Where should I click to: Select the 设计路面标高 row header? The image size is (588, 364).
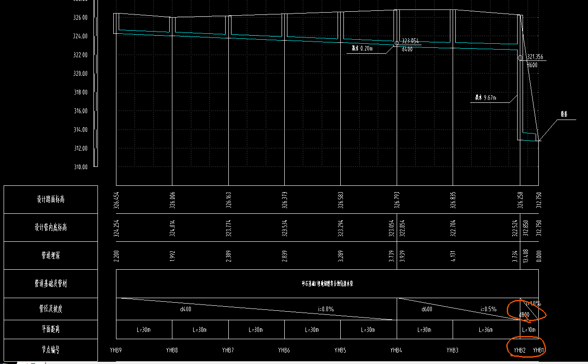(x=51, y=199)
